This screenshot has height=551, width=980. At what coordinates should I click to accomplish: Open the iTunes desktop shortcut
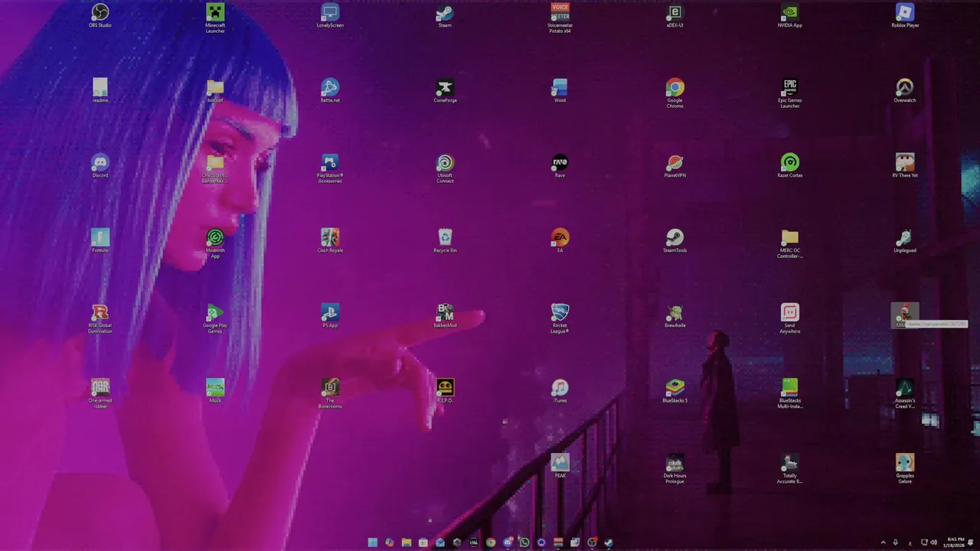[560, 391]
